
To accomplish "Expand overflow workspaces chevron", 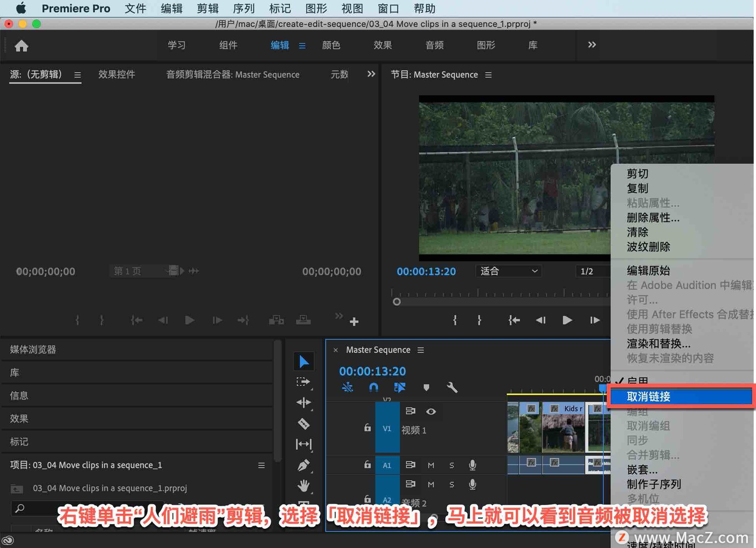I will (x=592, y=45).
